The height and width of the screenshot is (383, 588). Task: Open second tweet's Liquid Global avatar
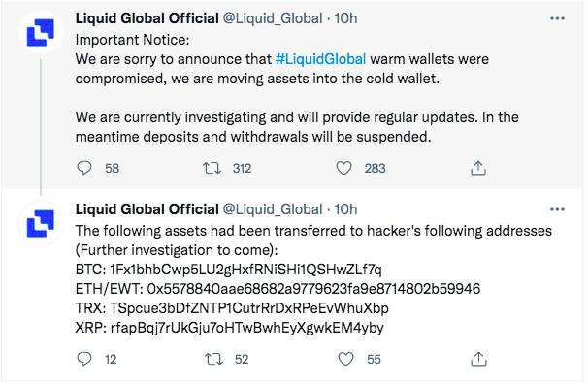point(41,223)
